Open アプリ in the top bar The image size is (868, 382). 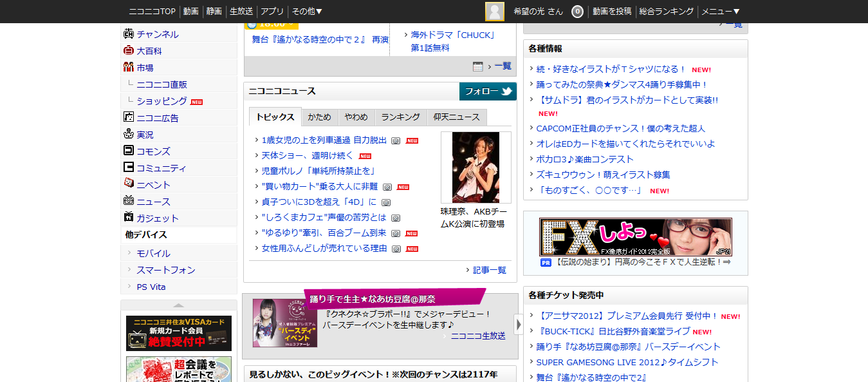pyautogui.click(x=272, y=12)
